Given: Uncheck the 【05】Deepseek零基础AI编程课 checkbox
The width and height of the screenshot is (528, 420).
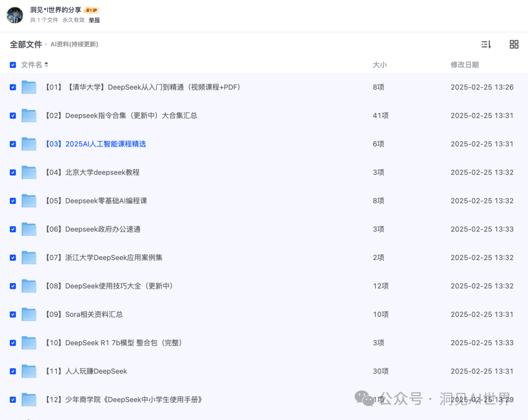Looking at the screenshot, I should click(13, 201).
